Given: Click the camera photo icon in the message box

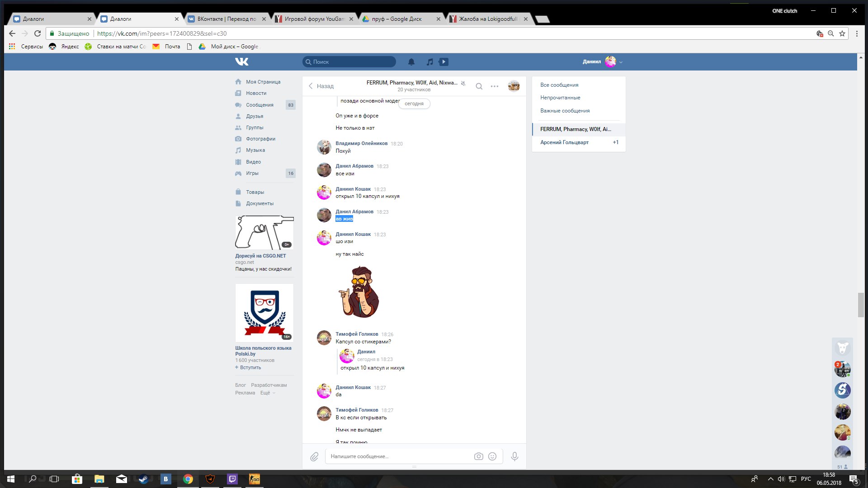Looking at the screenshot, I should click(478, 456).
